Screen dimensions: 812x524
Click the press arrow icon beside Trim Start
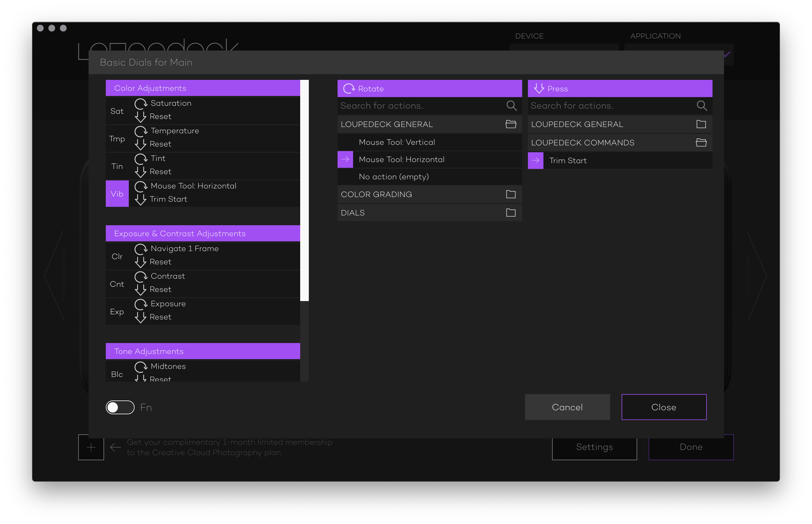(x=140, y=200)
